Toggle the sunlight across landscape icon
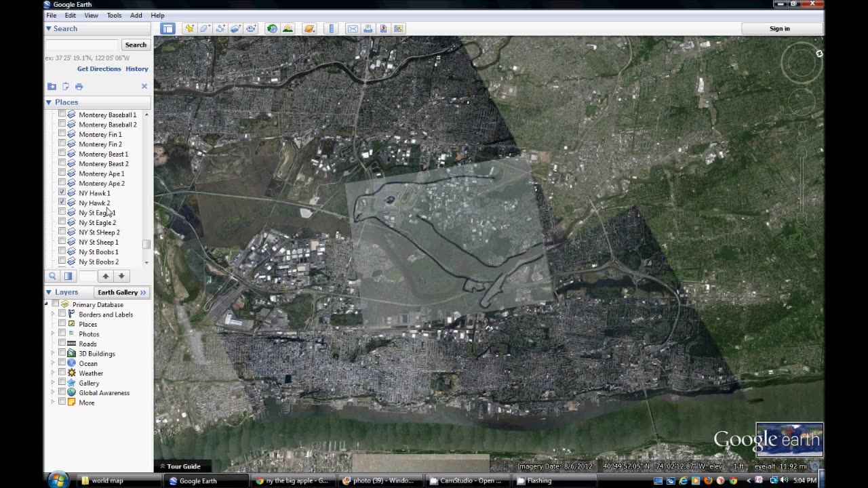This screenshot has height=488, width=868. pos(288,28)
